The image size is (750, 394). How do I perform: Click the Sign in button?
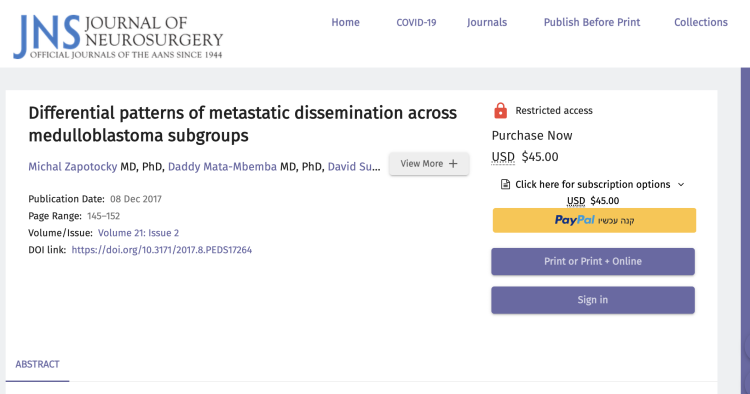point(593,300)
